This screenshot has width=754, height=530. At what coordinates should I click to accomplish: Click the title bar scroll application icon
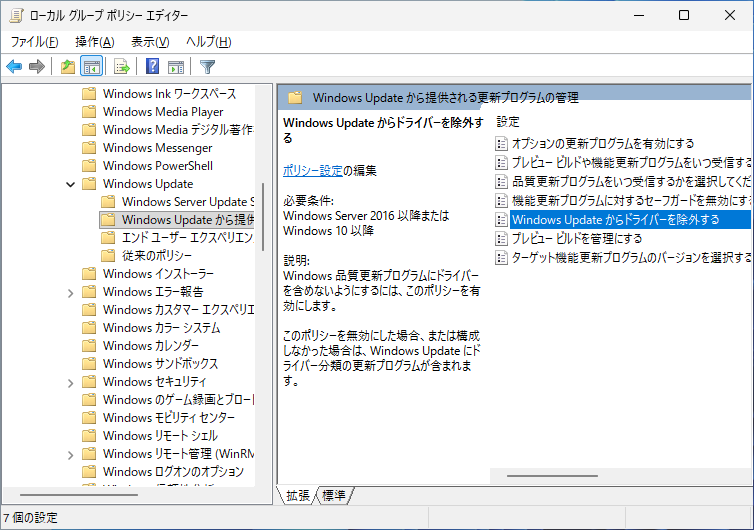(16, 15)
